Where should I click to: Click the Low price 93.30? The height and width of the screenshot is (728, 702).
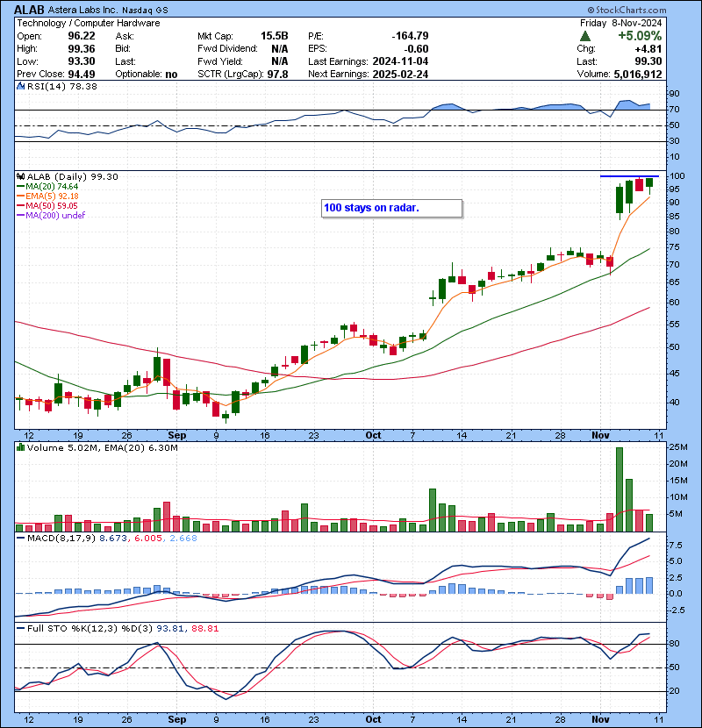(82, 61)
